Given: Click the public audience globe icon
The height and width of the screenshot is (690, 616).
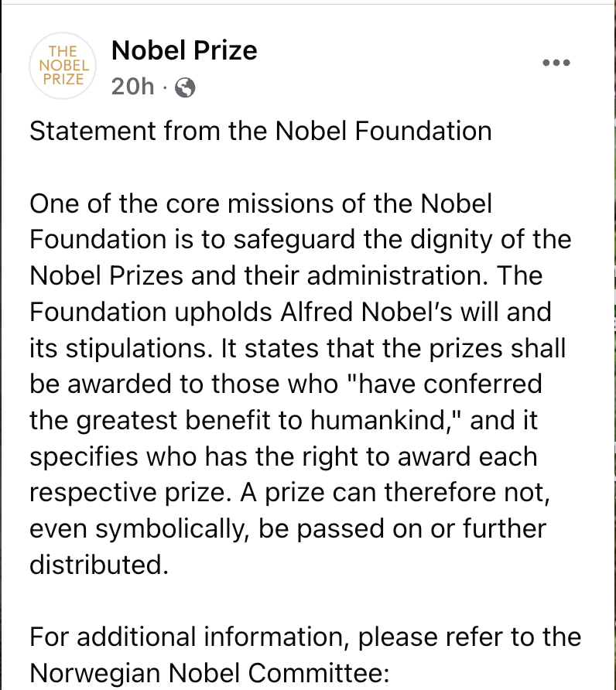Looking at the screenshot, I should (185, 87).
